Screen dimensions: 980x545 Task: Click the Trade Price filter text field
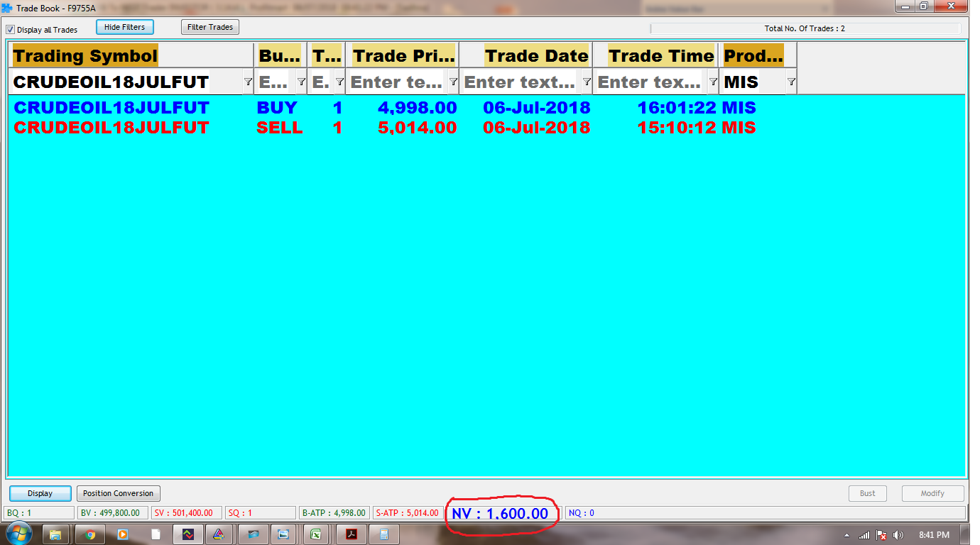396,82
